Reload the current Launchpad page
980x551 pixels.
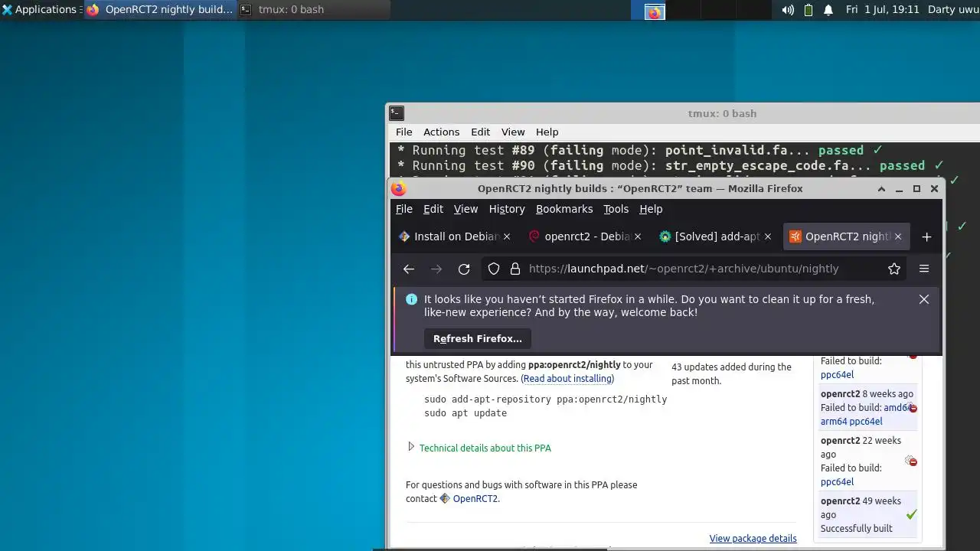pyautogui.click(x=464, y=269)
